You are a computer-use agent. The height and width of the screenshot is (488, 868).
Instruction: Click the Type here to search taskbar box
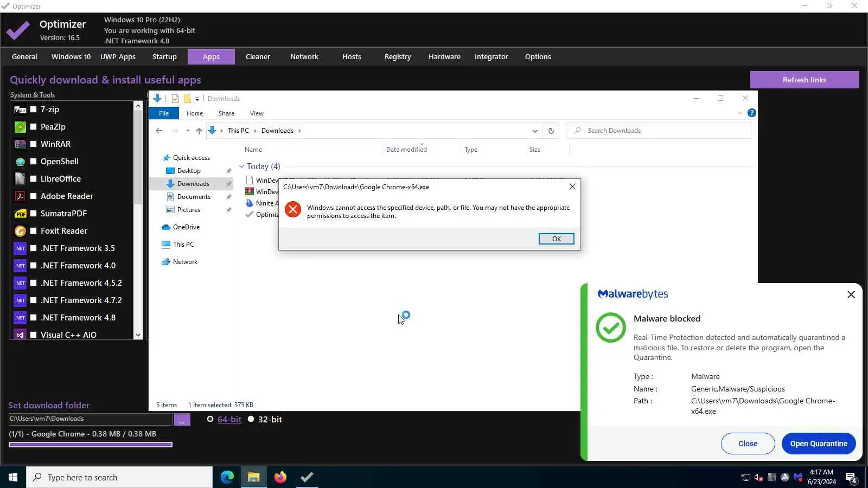click(x=119, y=477)
